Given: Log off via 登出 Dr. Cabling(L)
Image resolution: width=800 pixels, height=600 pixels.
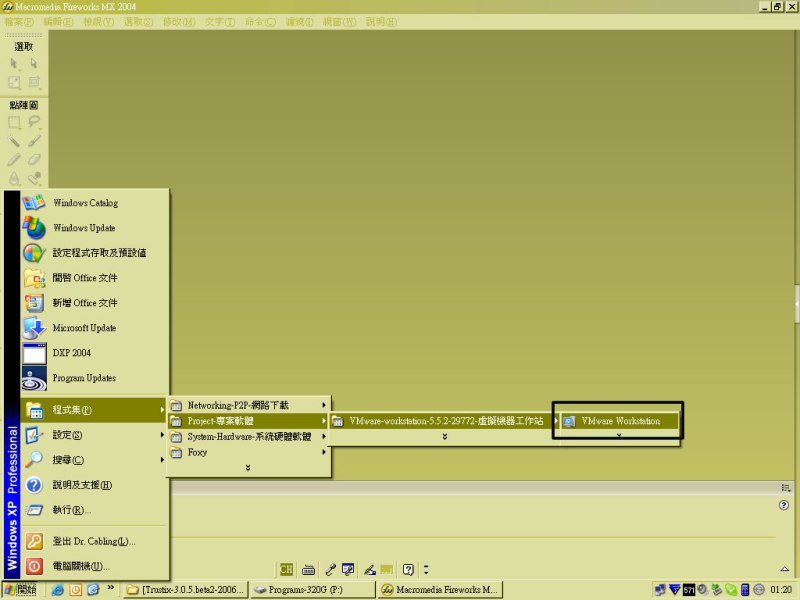Looking at the screenshot, I should tap(94, 541).
